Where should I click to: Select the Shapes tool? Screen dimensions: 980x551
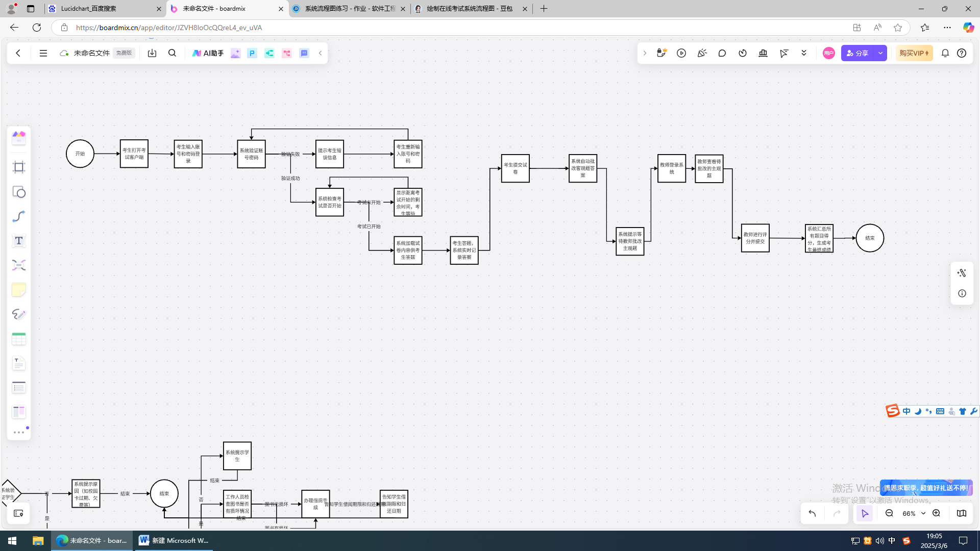coord(19,192)
